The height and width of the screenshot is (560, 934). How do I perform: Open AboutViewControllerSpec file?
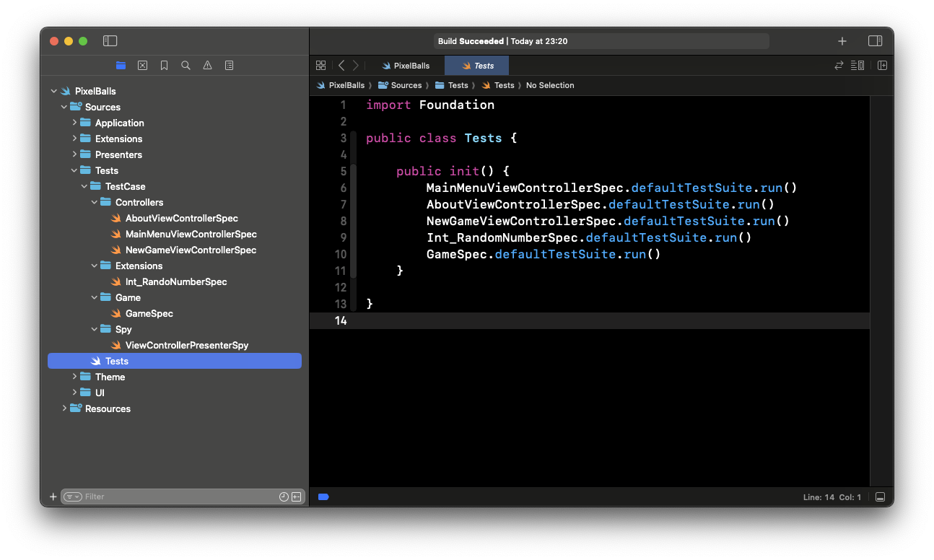click(175, 218)
